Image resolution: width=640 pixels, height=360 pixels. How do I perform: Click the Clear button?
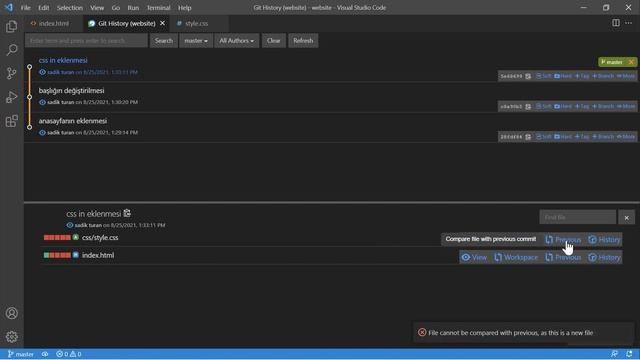273,40
